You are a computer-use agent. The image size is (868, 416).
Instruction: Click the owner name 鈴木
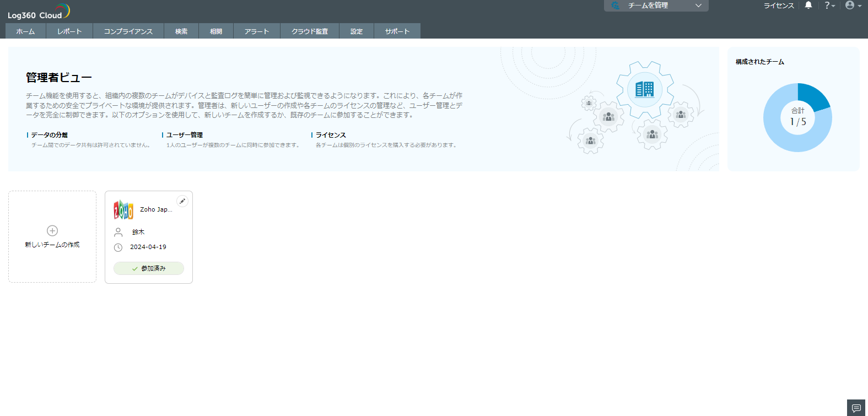pyautogui.click(x=138, y=232)
